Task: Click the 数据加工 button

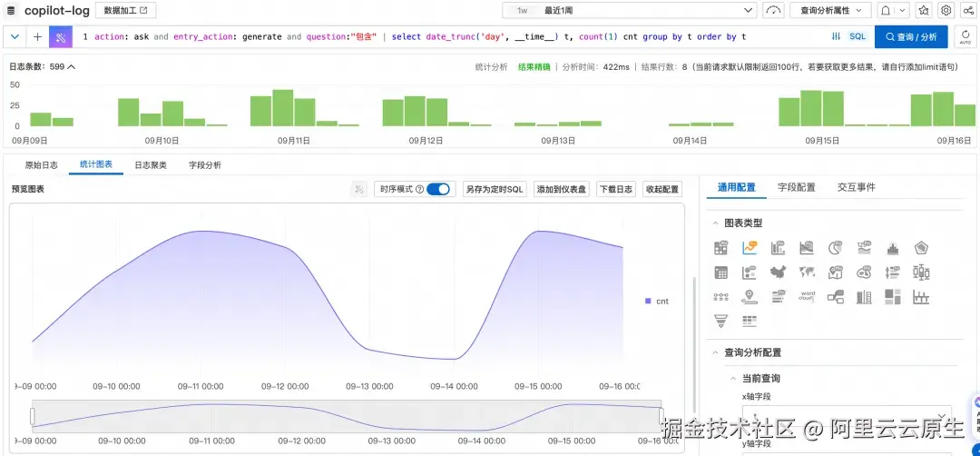Action: [x=125, y=10]
